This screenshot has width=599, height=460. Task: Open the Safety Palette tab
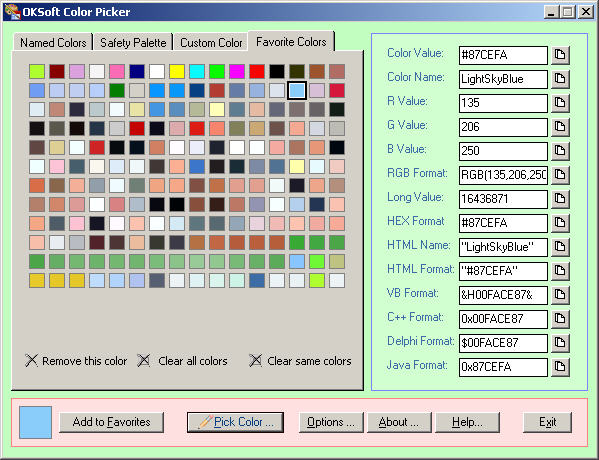tap(133, 42)
